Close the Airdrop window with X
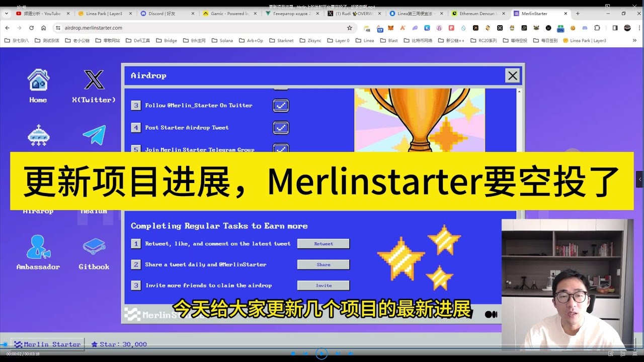 [x=513, y=76]
